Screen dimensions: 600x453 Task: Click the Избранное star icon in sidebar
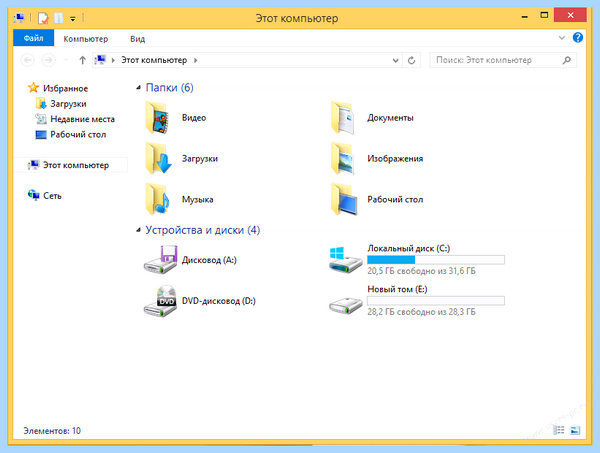click(33, 88)
